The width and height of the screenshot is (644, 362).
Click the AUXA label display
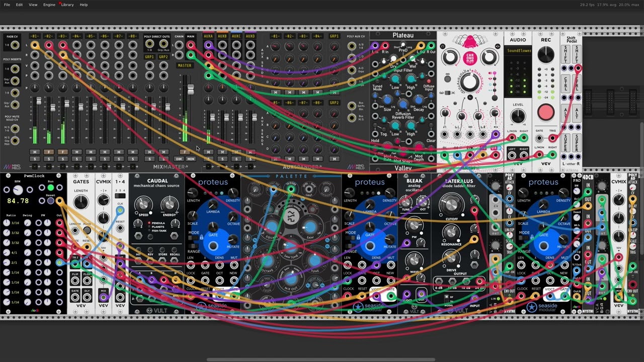tap(208, 36)
